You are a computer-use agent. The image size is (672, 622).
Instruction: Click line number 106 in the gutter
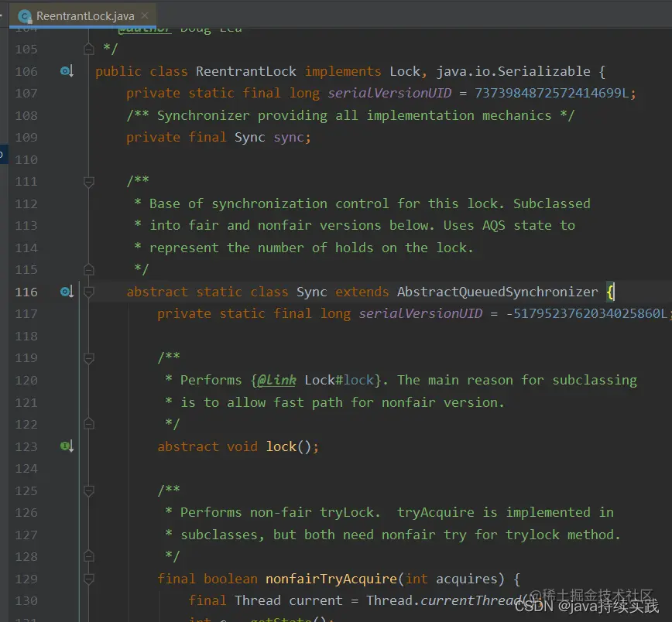[x=26, y=71]
